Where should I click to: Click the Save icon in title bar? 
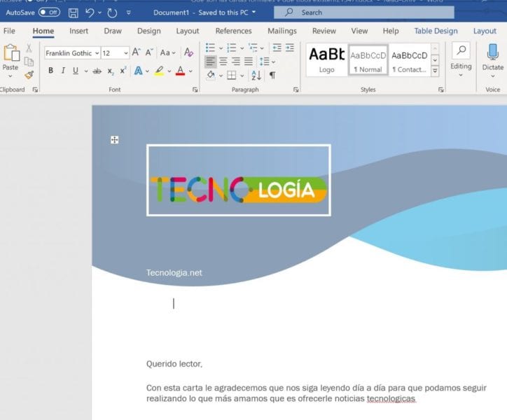pyautogui.click(x=74, y=13)
